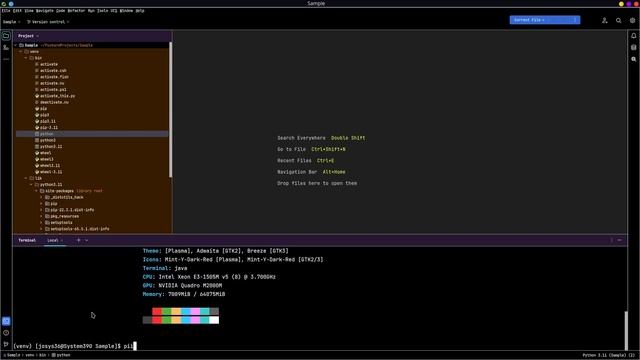Click the Project tree vertical scrollbar

170,109
